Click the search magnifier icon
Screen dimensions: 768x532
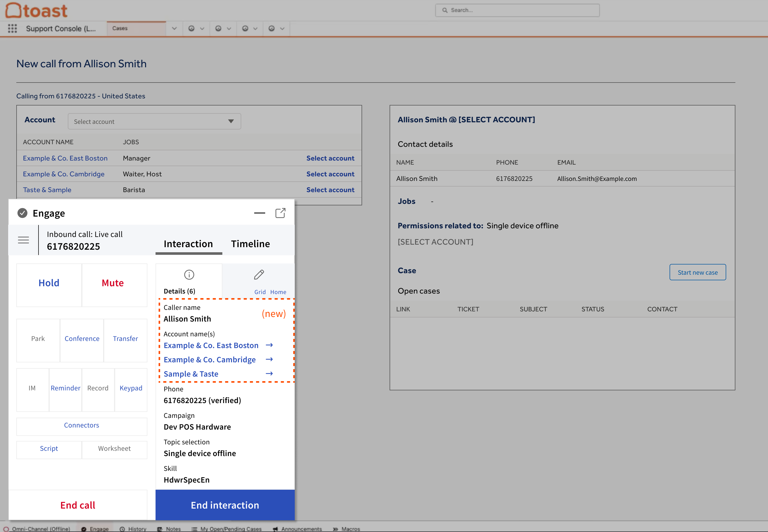click(445, 10)
